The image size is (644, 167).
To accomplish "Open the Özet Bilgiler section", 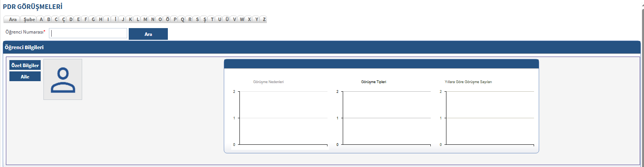I will tap(25, 66).
